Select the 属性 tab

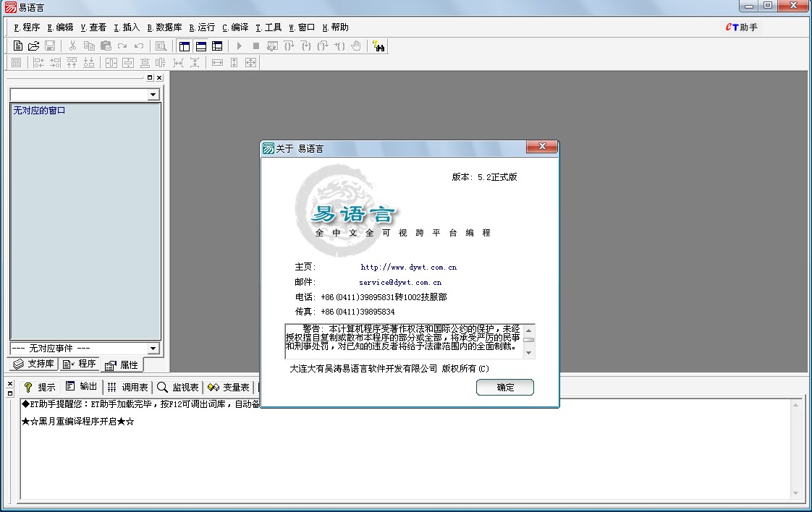click(x=122, y=365)
